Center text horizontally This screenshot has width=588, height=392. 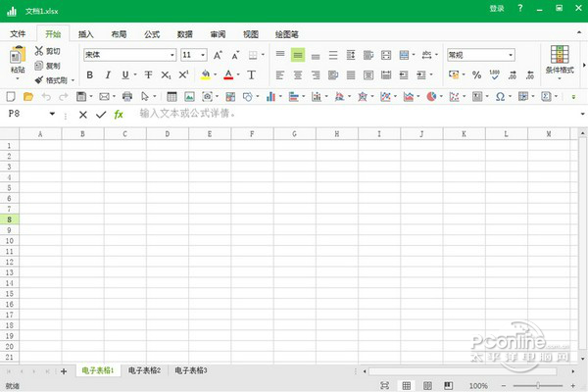pyautogui.click(x=298, y=75)
